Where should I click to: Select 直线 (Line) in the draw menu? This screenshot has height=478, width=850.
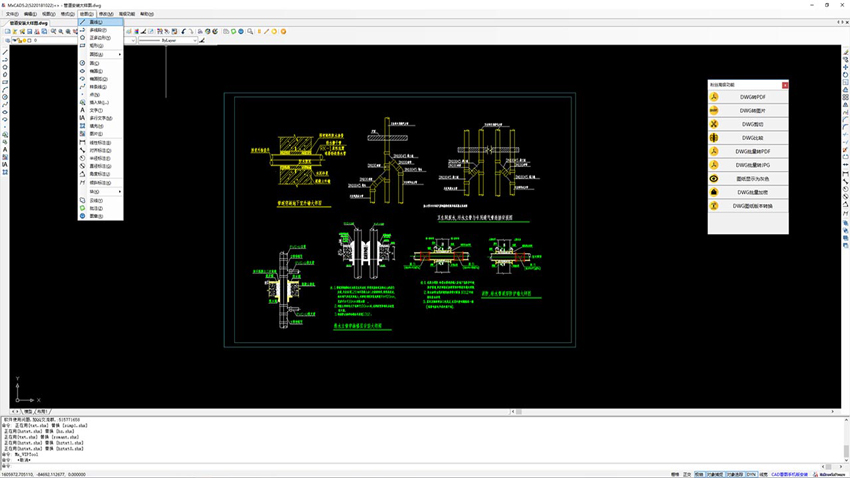pos(100,22)
